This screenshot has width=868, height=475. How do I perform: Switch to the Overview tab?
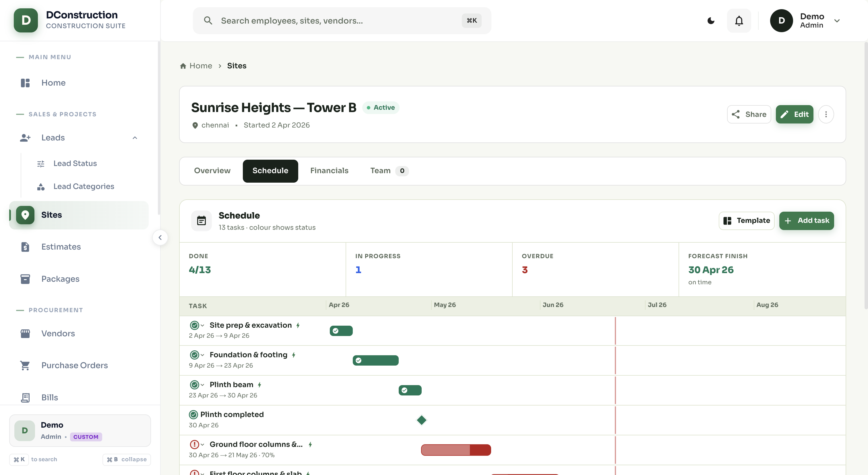click(x=212, y=171)
